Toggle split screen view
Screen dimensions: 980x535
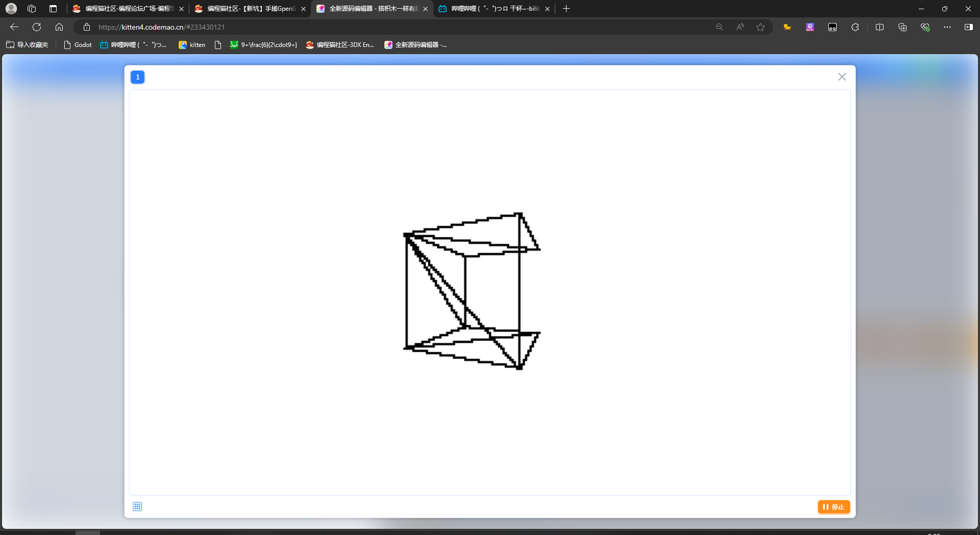click(x=879, y=27)
